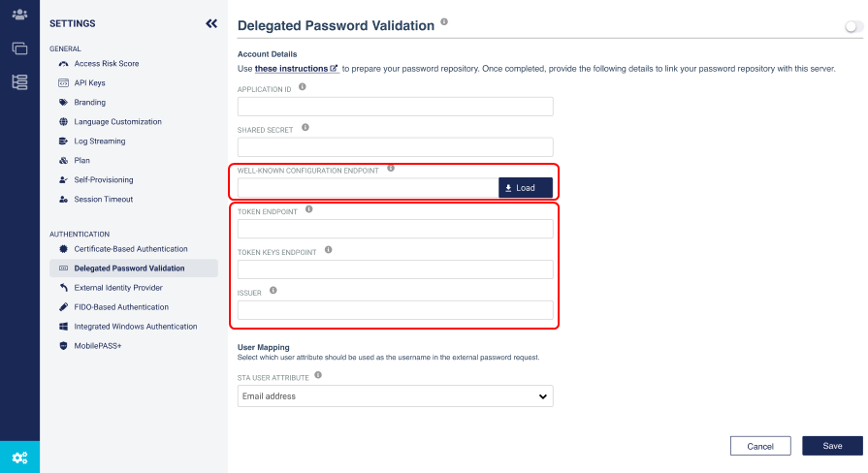Open FIDO-Based Authentication settings
The width and height of the screenshot is (868, 473).
tap(121, 307)
